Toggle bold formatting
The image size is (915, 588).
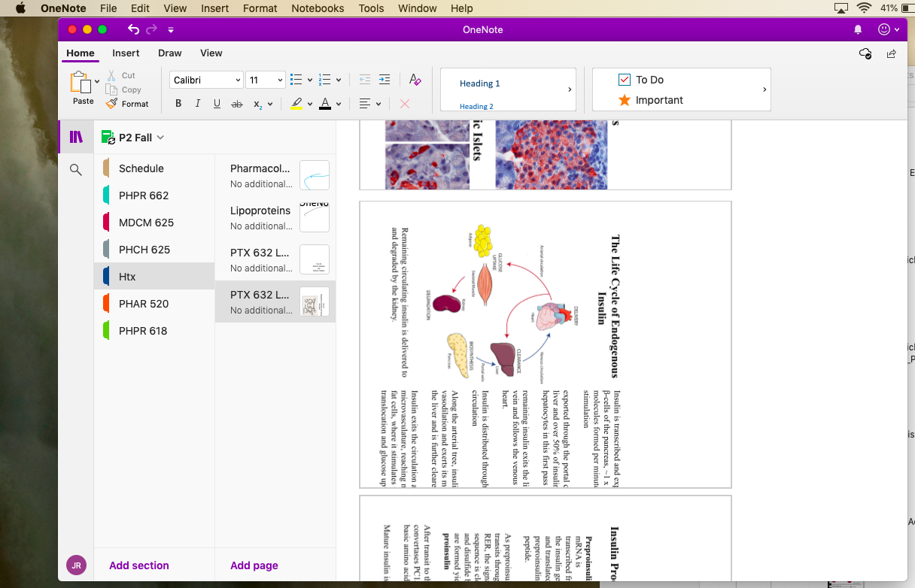click(x=178, y=104)
